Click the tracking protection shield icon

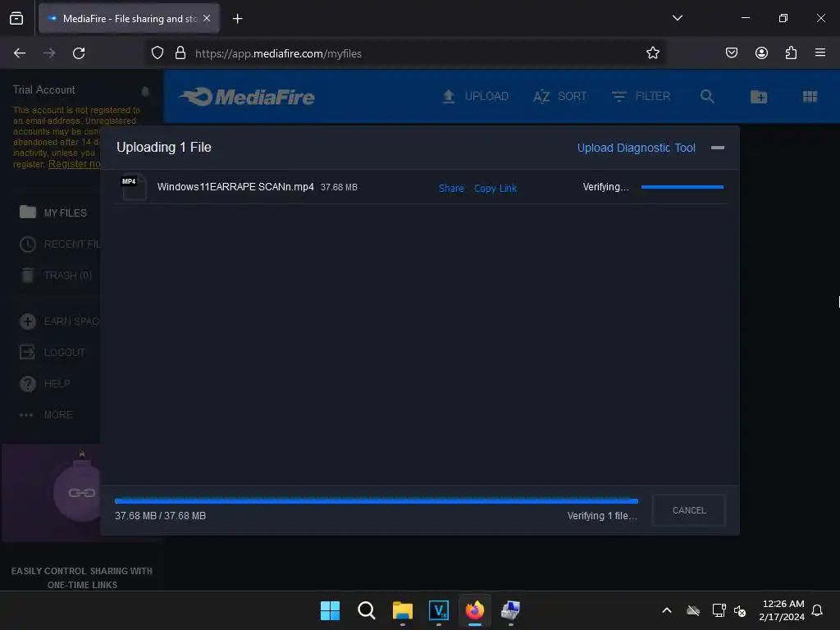tap(157, 53)
